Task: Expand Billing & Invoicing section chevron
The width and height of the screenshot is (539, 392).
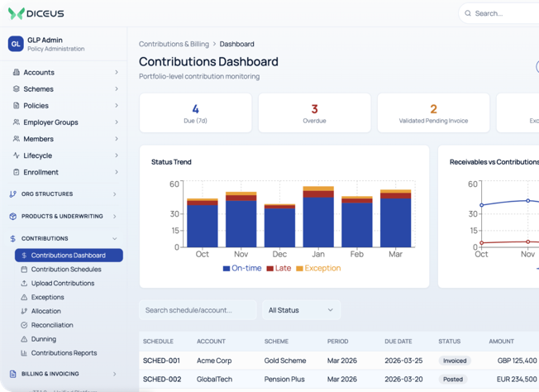Action: click(115, 374)
